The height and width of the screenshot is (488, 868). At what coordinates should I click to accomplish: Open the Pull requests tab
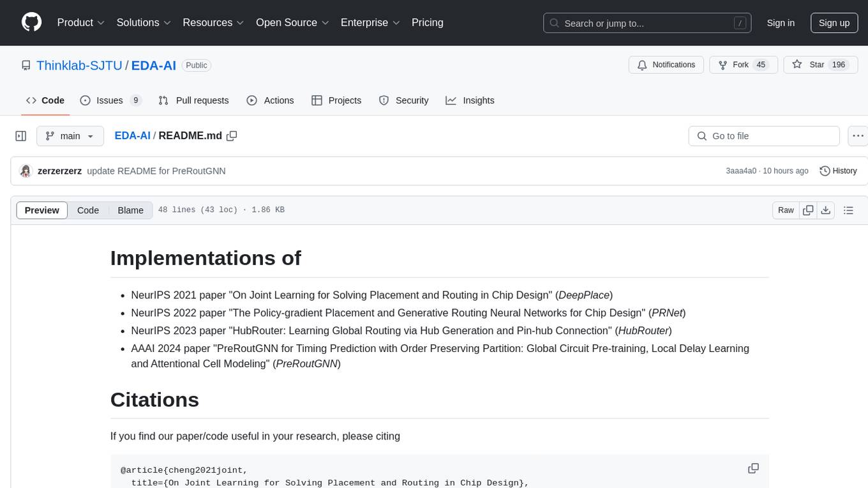pos(193,100)
